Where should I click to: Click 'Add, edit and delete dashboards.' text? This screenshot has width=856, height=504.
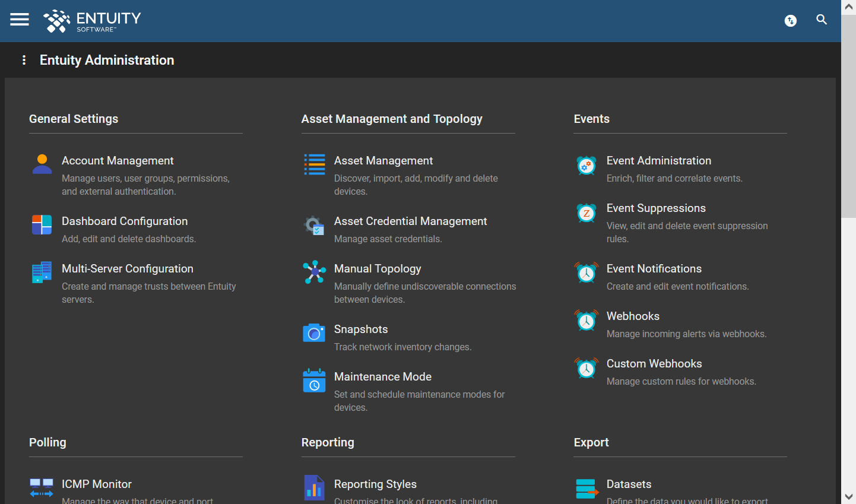click(129, 239)
